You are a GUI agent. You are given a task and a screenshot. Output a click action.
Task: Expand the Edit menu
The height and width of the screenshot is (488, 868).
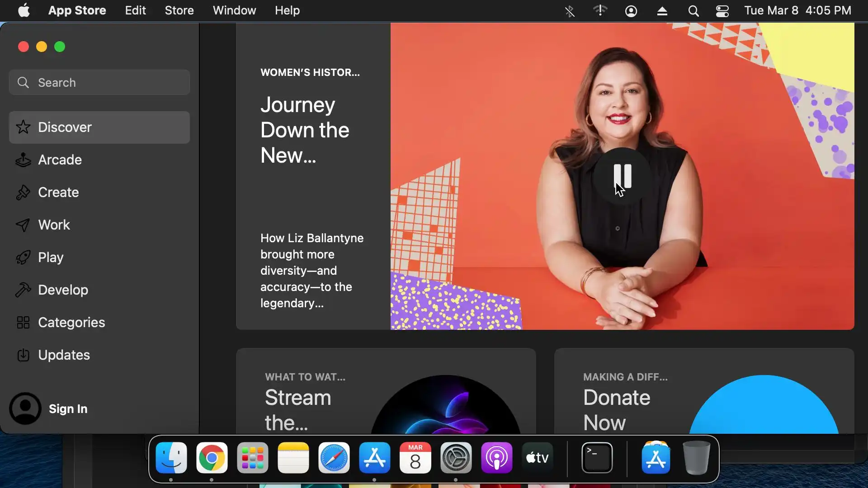click(x=135, y=10)
